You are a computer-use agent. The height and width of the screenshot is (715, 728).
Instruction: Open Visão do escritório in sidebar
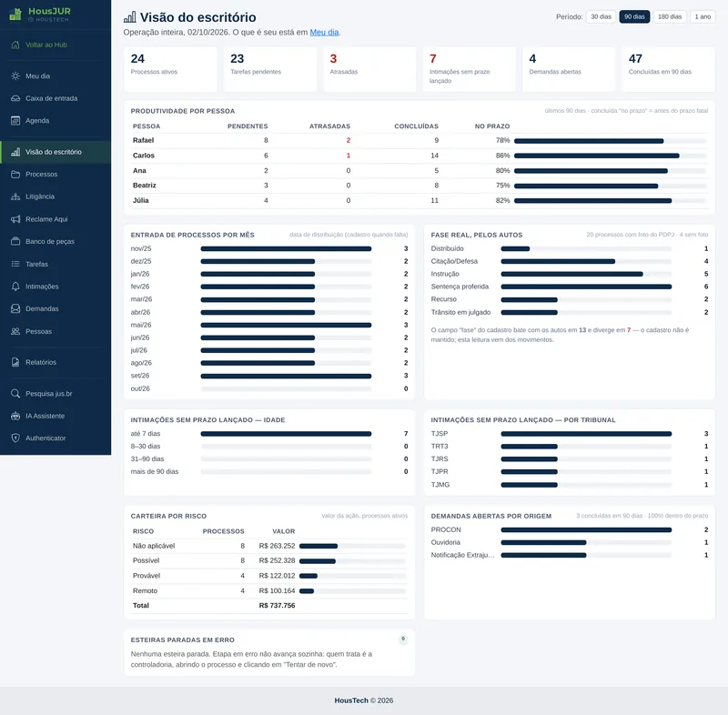pos(56,152)
